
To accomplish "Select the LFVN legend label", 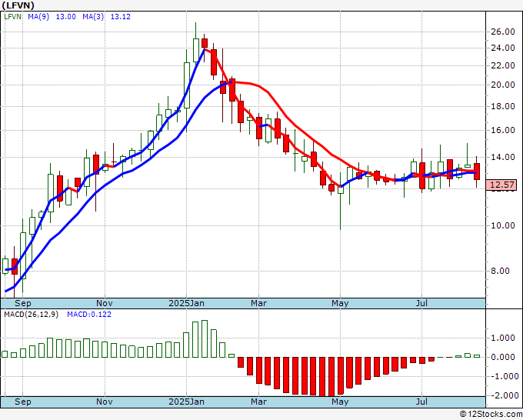I will coord(13,17).
